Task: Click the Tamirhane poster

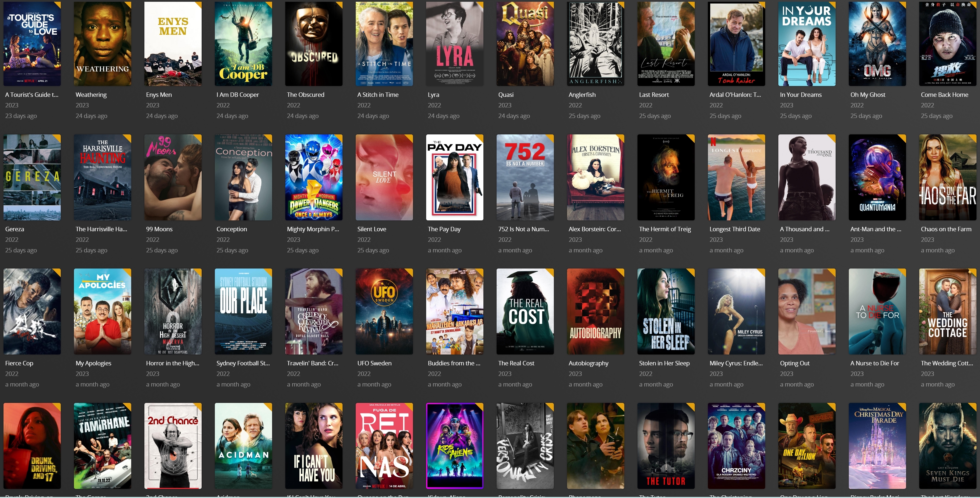Action: click(x=102, y=446)
